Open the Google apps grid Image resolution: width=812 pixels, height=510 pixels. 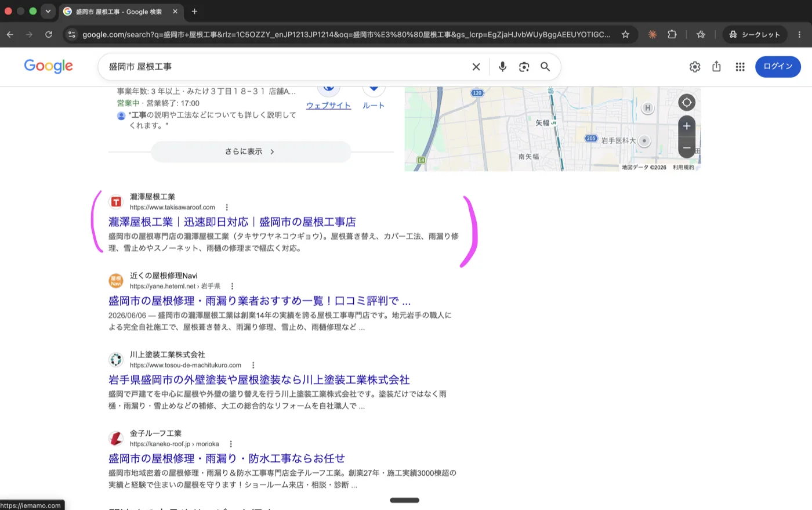pyautogui.click(x=740, y=67)
